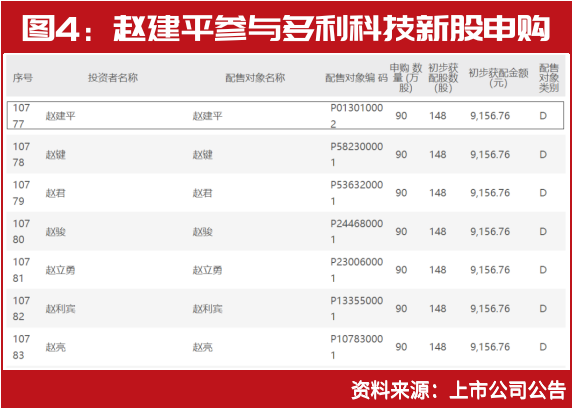Click serial number 10780

coord(22,231)
